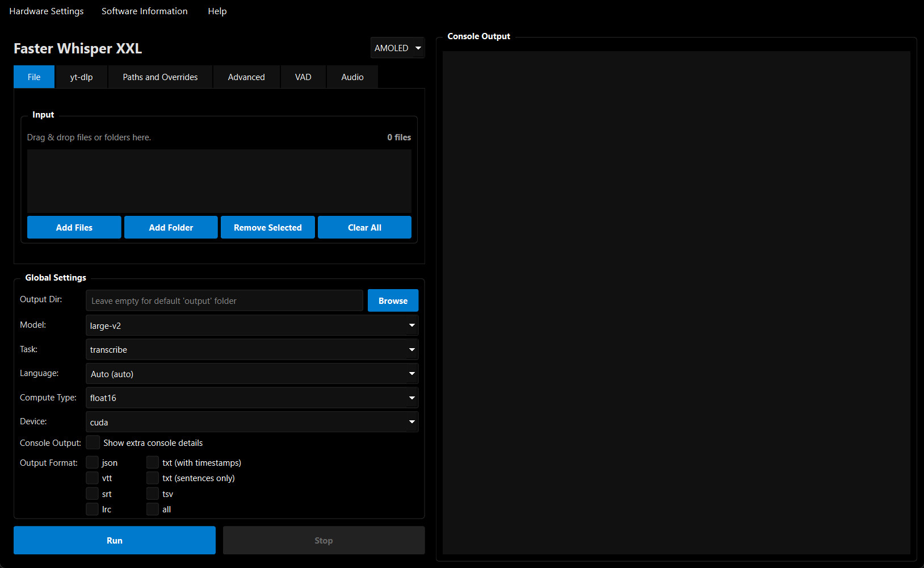Image resolution: width=924 pixels, height=568 pixels.
Task: Tick the json output format checkbox
Action: pyautogui.click(x=93, y=462)
